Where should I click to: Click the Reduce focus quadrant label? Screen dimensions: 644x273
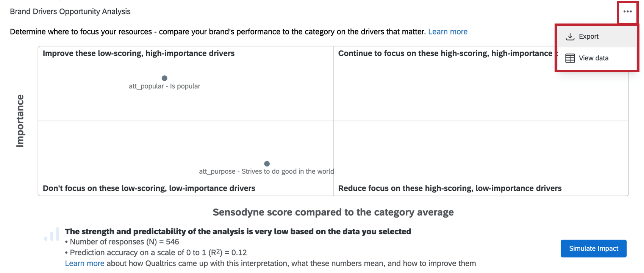(449, 188)
